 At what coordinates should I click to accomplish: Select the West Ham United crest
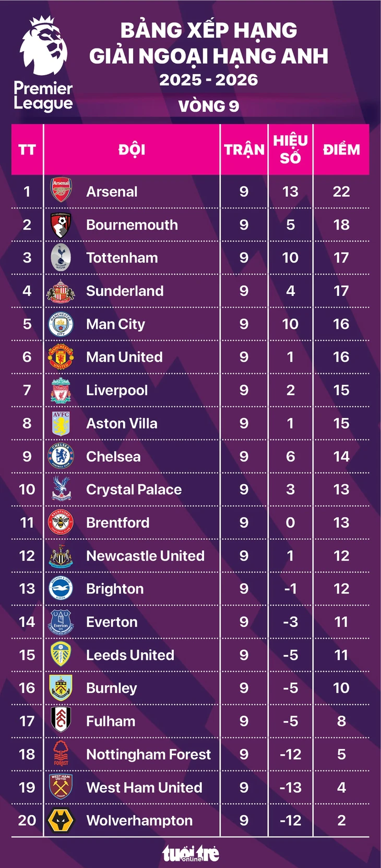coord(61,787)
